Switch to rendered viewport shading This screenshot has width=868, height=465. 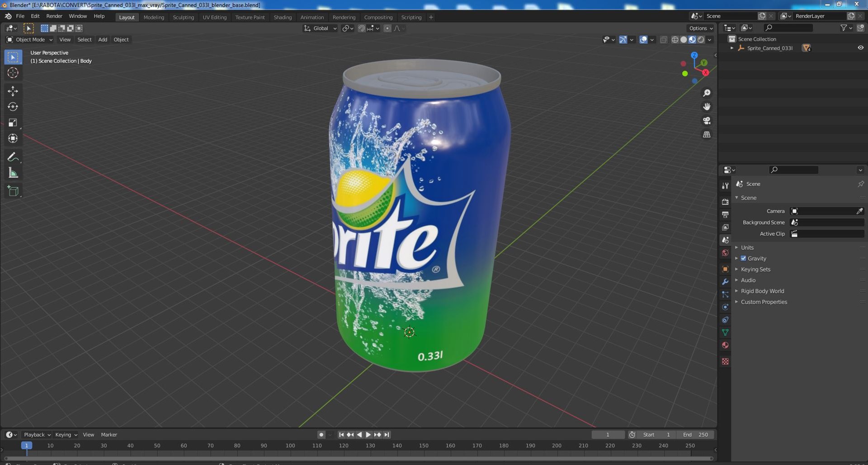701,40
